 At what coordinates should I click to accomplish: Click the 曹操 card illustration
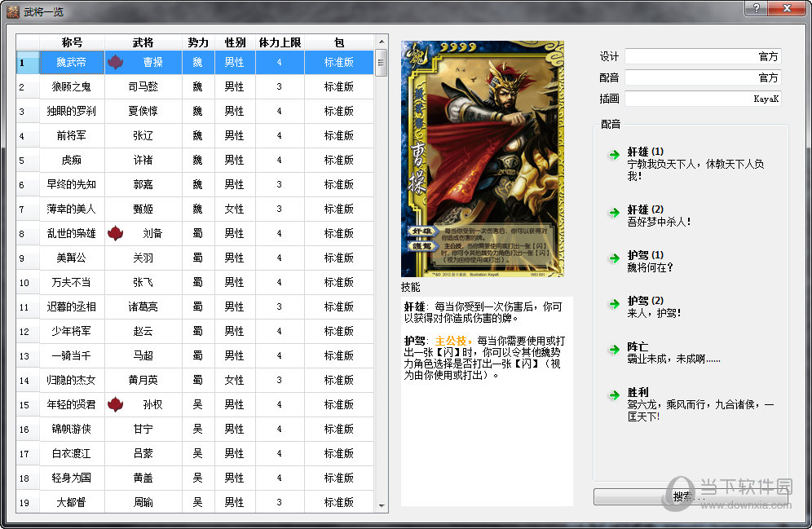[483, 159]
